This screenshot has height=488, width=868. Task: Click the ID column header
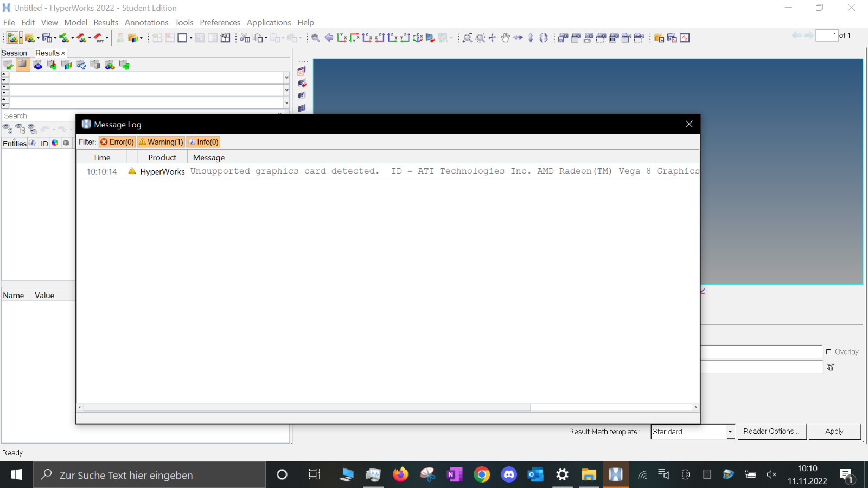(x=44, y=143)
